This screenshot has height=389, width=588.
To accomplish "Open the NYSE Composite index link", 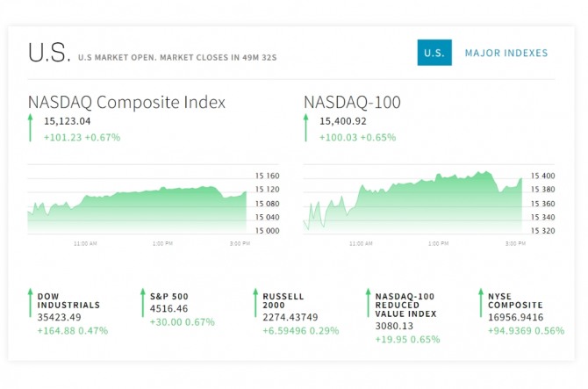I will (x=516, y=300).
